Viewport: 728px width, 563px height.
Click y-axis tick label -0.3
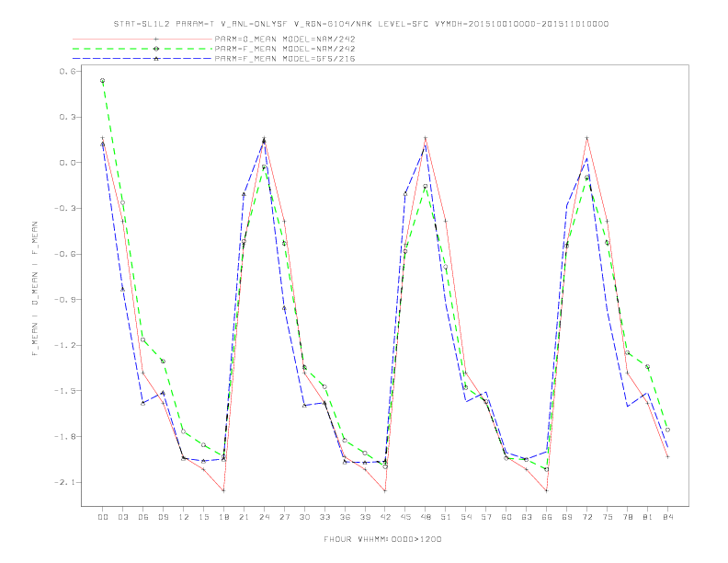(x=64, y=208)
